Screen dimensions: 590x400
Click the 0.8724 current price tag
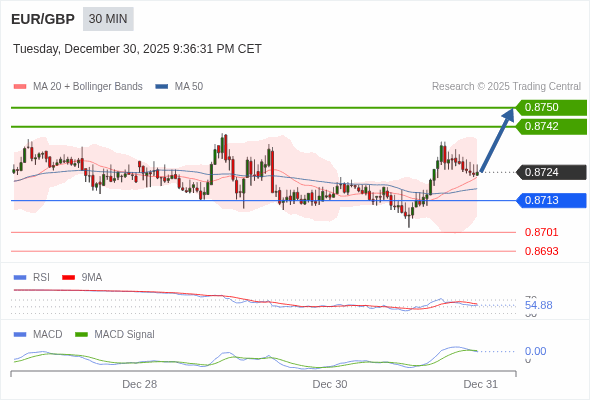point(551,172)
